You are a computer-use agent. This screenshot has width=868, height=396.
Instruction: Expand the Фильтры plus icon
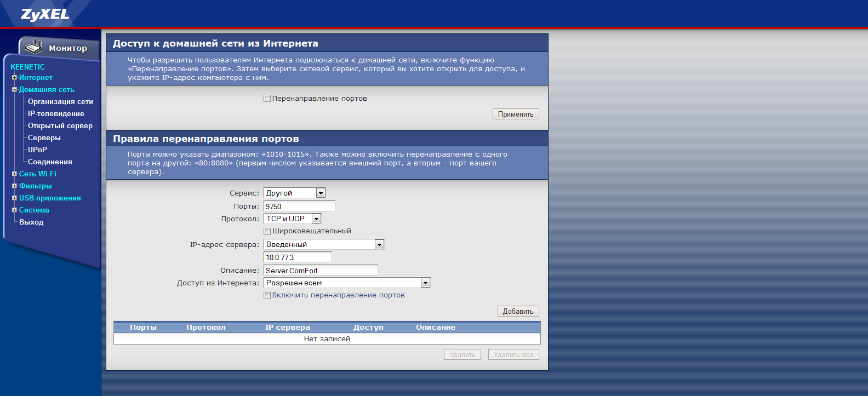tap(14, 186)
